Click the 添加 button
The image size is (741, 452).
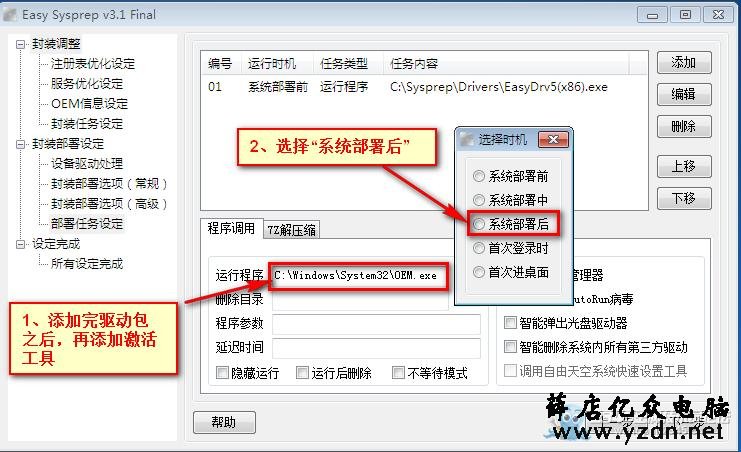point(684,62)
